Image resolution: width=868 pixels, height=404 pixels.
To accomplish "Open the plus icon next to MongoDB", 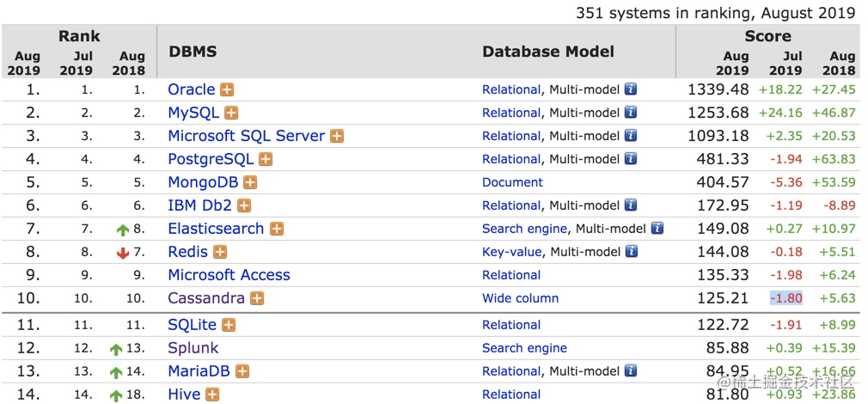I will (x=250, y=182).
